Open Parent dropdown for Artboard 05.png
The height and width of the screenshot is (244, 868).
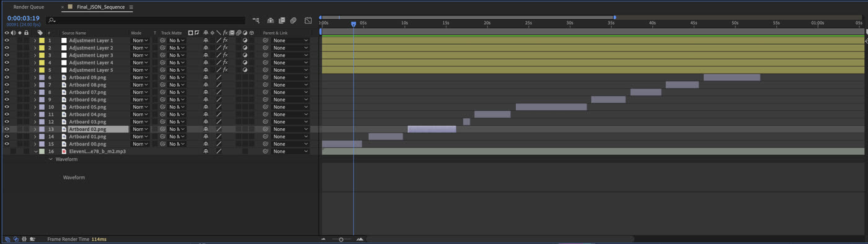(x=290, y=107)
